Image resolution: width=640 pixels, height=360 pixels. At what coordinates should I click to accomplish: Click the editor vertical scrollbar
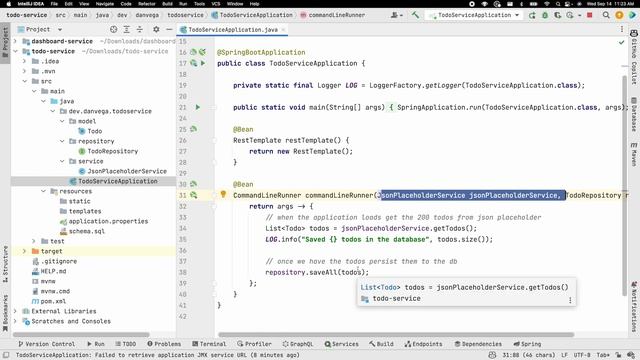tap(625, 186)
